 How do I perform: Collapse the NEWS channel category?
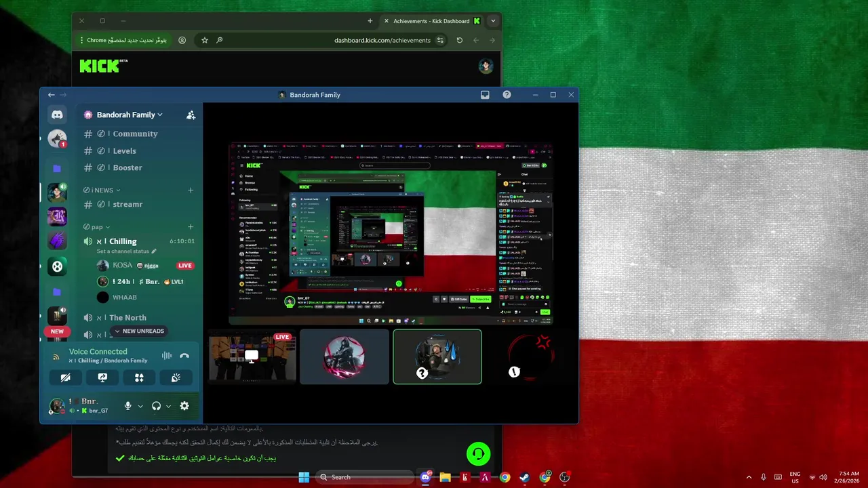click(x=101, y=190)
